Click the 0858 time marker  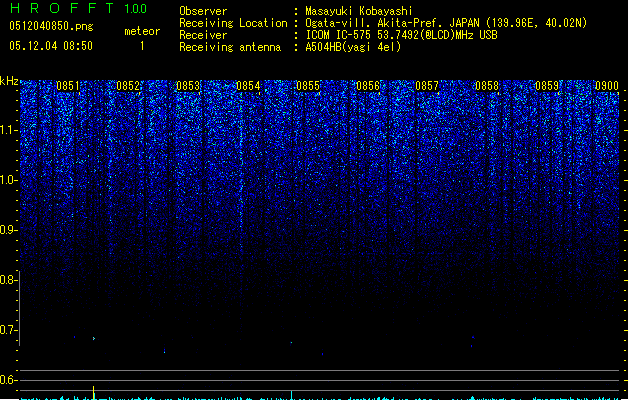[x=487, y=86]
